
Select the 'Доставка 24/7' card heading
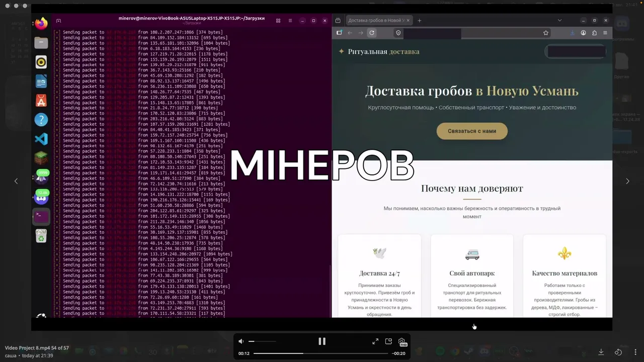point(379,273)
